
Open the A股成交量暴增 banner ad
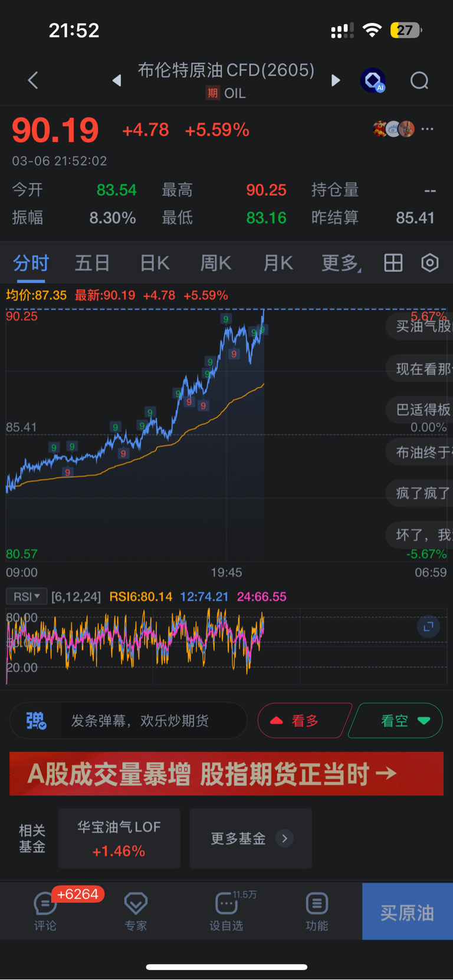click(226, 774)
